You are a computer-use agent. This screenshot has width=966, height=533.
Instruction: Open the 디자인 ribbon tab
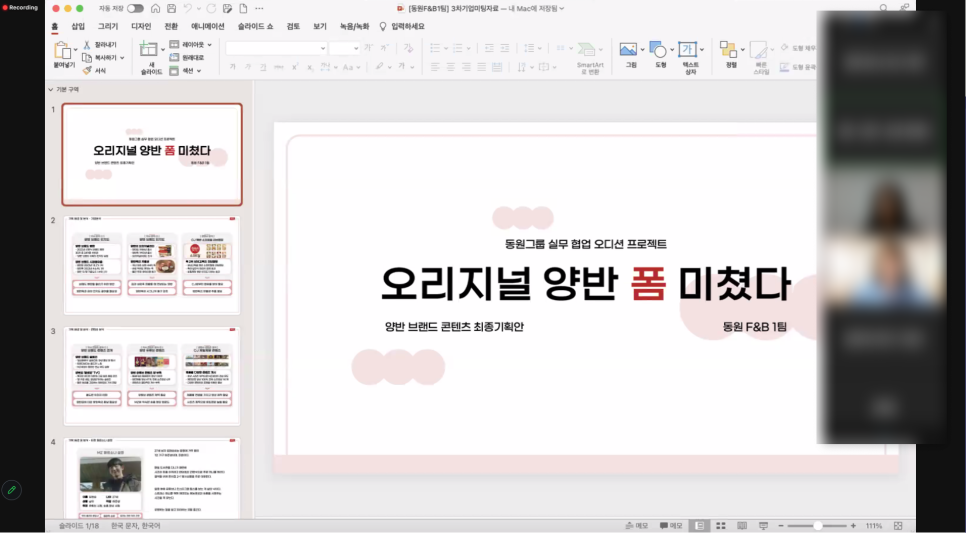click(141, 26)
